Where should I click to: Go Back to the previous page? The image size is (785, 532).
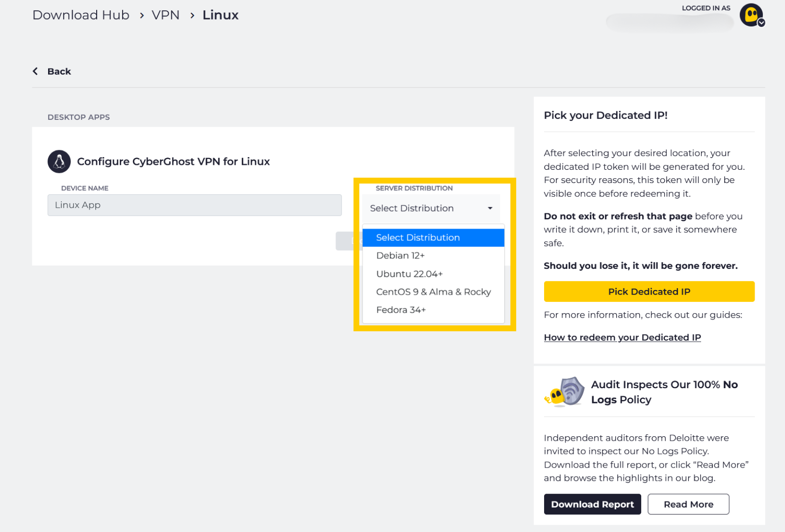pos(59,71)
